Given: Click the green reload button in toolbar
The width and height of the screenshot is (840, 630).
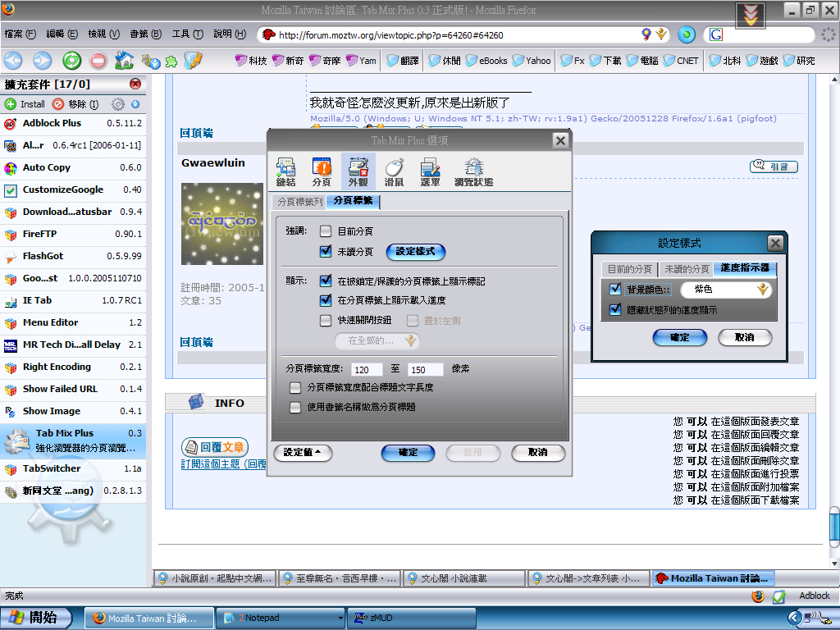Looking at the screenshot, I should pyautogui.click(x=71, y=61).
